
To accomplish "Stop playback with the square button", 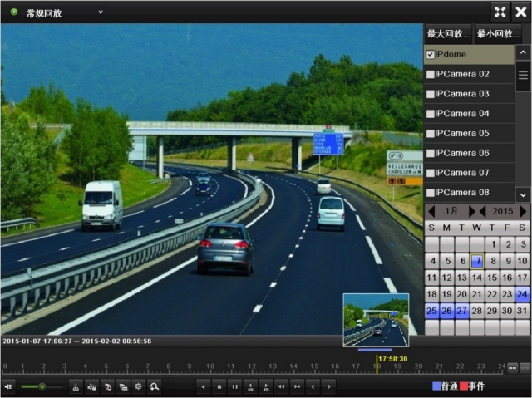I will click(x=219, y=386).
